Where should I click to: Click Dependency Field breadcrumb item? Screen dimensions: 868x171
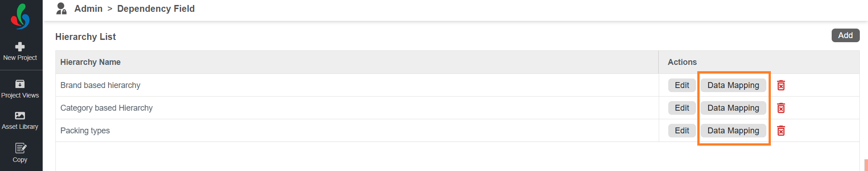pos(156,9)
